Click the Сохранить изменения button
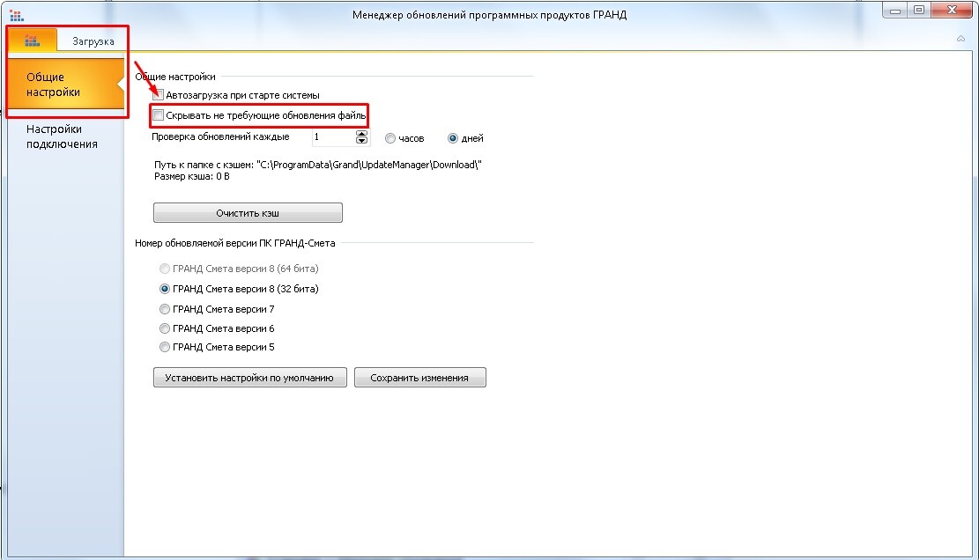The height and width of the screenshot is (560, 979). point(419,377)
